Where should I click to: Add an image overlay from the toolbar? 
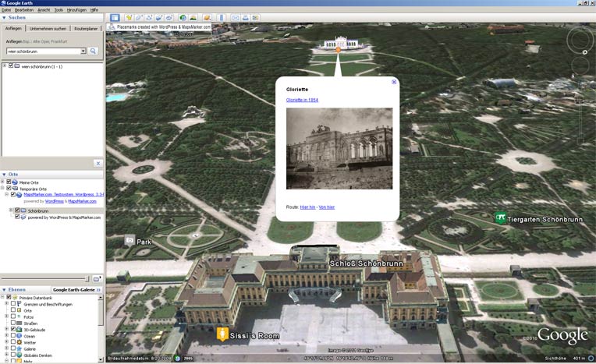[158, 18]
